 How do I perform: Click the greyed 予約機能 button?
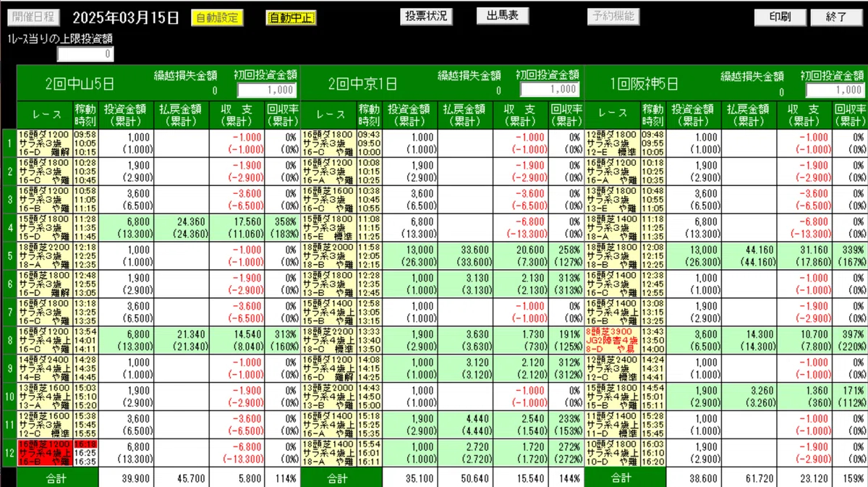pyautogui.click(x=613, y=16)
